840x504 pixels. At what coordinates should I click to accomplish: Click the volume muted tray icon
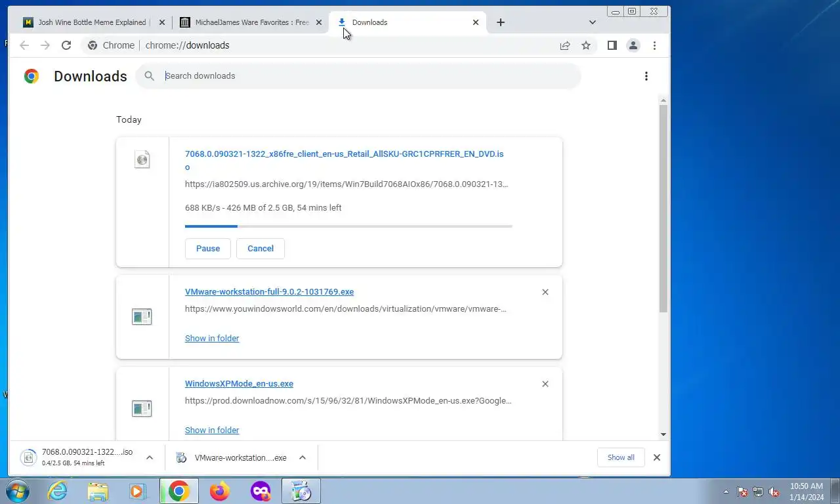coord(774,492)
